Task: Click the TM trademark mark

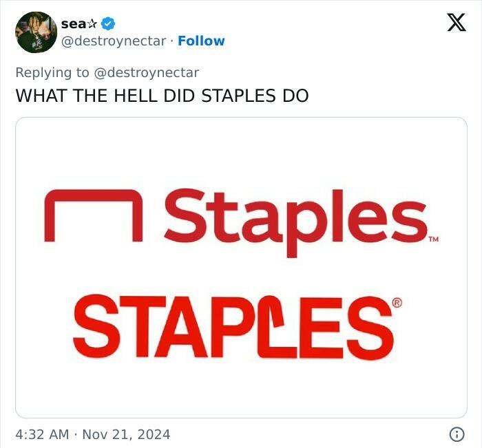Action: [433, 240]
